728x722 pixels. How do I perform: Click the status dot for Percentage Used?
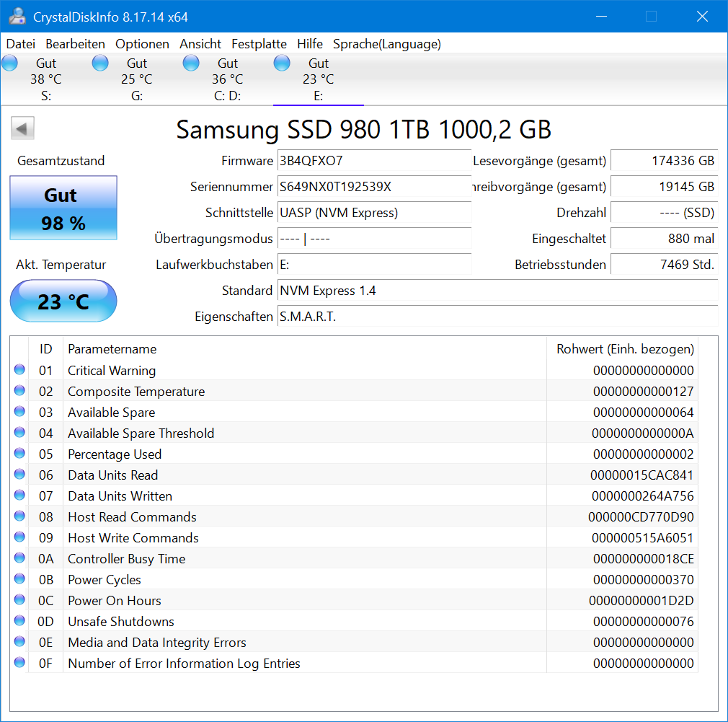[x=19, y=453]
